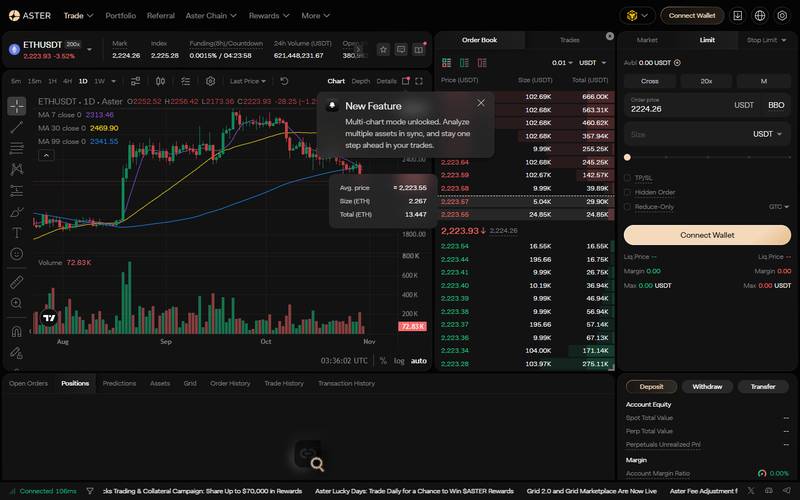Open multi-chart layout icon
Screen dimensions: 800x500
(406, 81)
